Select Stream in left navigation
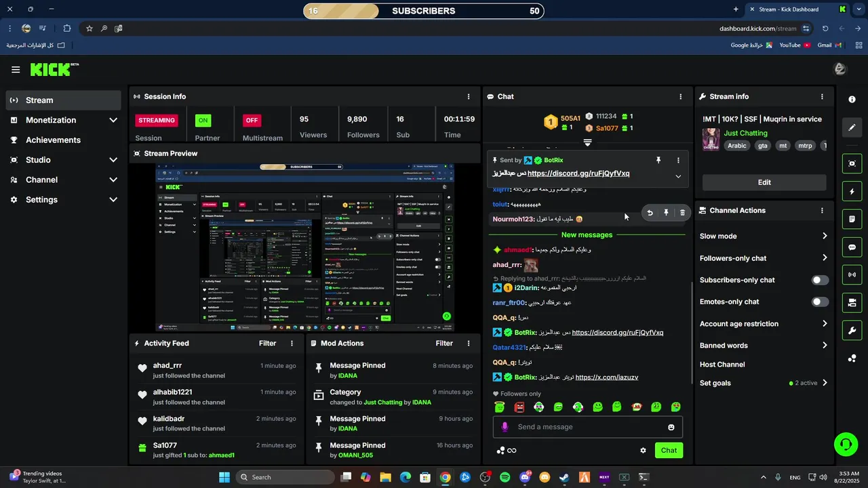 pos(64,100)
